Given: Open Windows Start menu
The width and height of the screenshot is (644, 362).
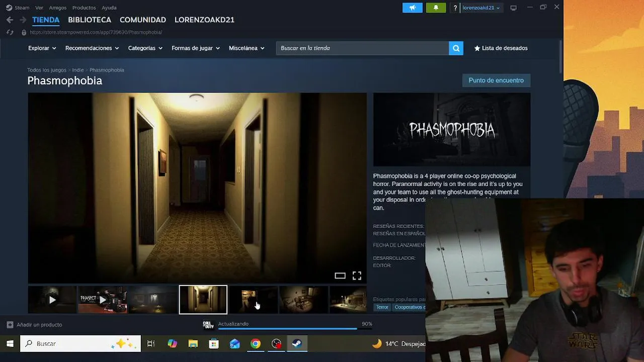Looking at the screenshot, I should [10, 344].
